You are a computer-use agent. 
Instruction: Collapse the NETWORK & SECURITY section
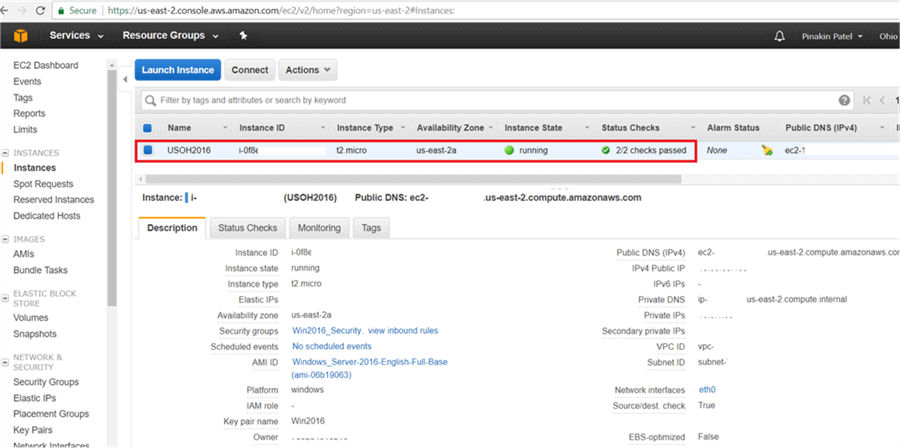click(x=6, y=361)
